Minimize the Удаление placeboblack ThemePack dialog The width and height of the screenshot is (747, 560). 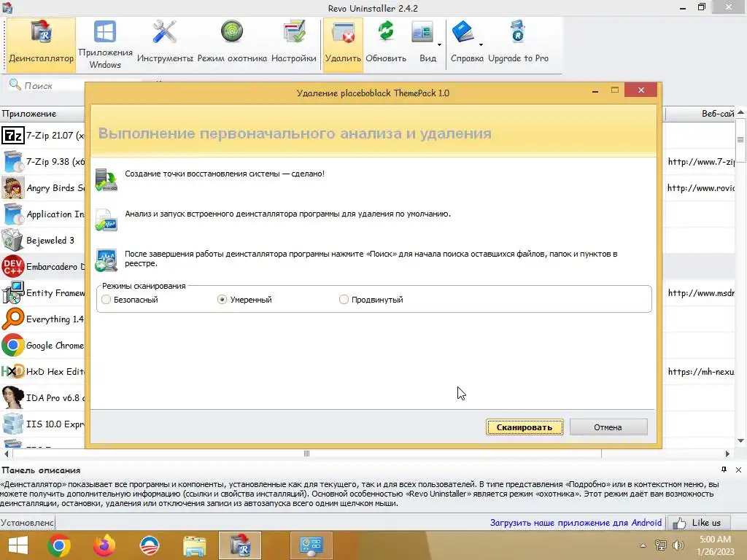click(595, 90)
